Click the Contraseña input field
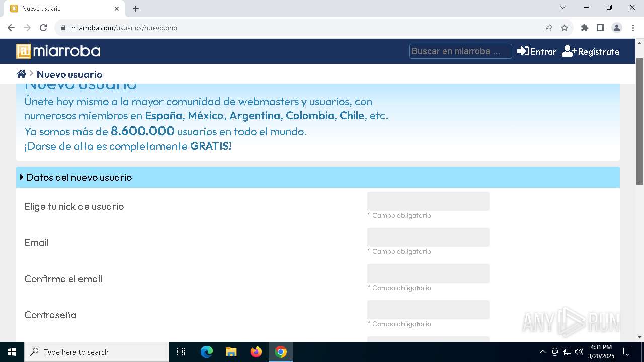The width and height of the screenshot is (644, 362). (428, 310)
